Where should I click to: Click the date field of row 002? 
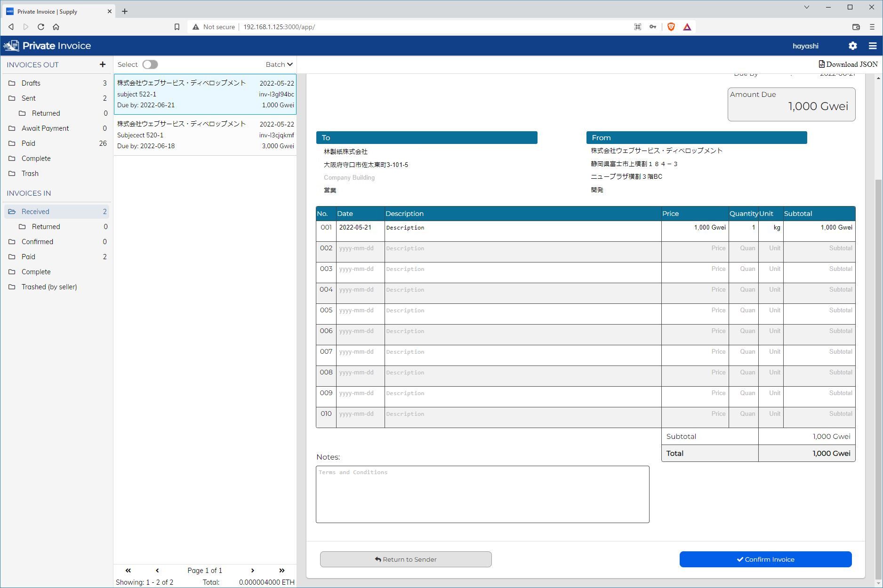[361, 252]
